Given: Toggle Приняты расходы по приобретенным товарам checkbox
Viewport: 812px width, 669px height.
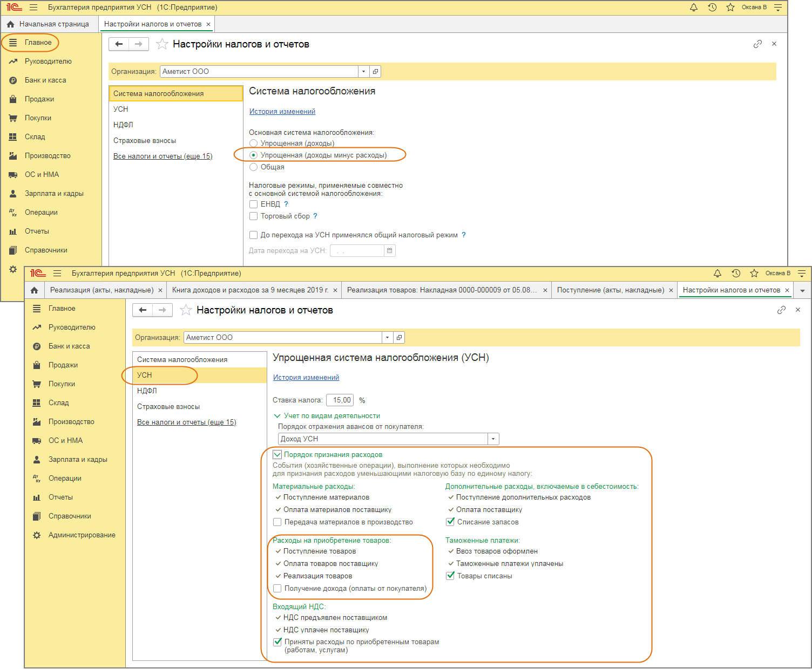Looking at the screenshot, I should pos(277,642).
